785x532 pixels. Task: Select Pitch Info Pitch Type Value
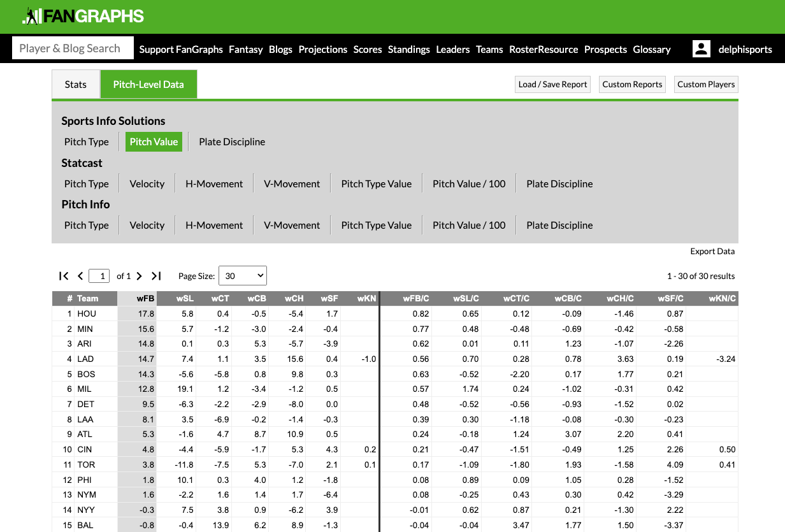(x=377, y=225)
